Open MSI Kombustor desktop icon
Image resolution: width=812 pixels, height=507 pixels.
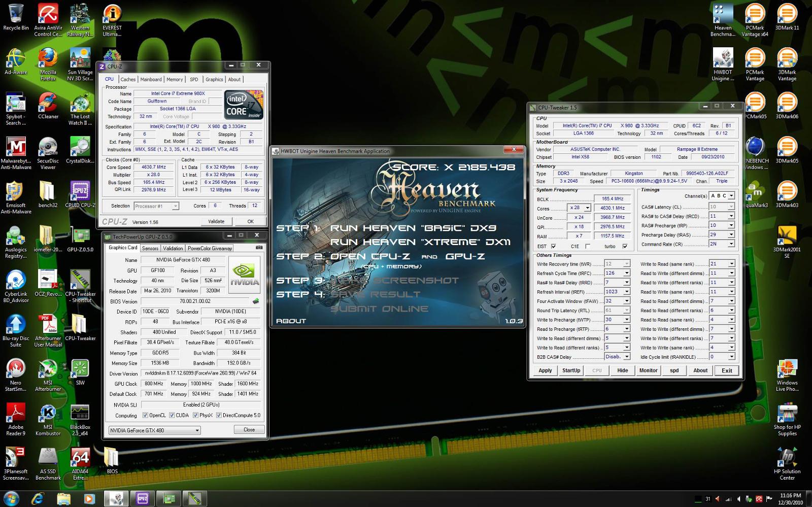pyautogui.click(x=48, y=420)
